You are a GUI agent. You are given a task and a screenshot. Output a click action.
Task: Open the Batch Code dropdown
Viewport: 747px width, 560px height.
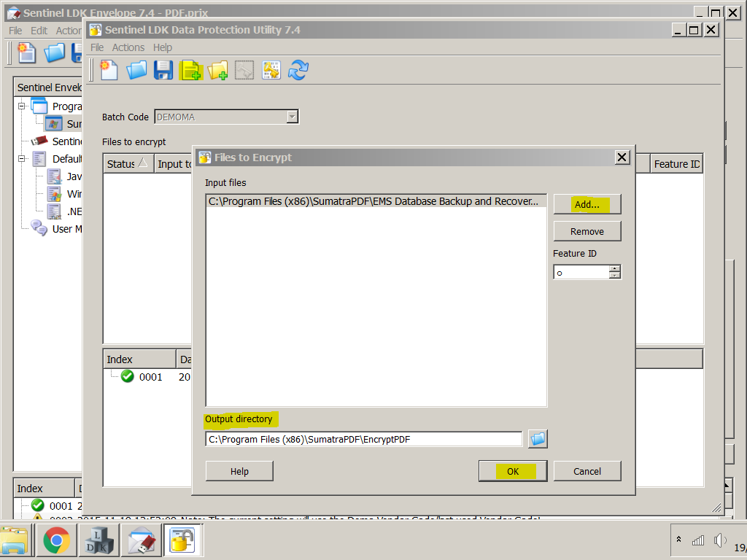click(291, 116)
